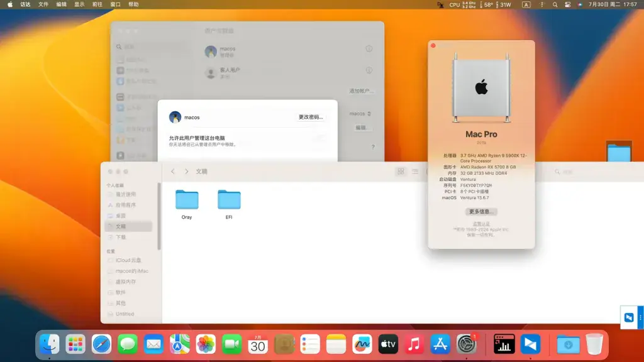Image resolution: width=644 pixels, height=362 pixels.
Task: Open Launchpad in the Dock
Action: click(x=75, y=344)
